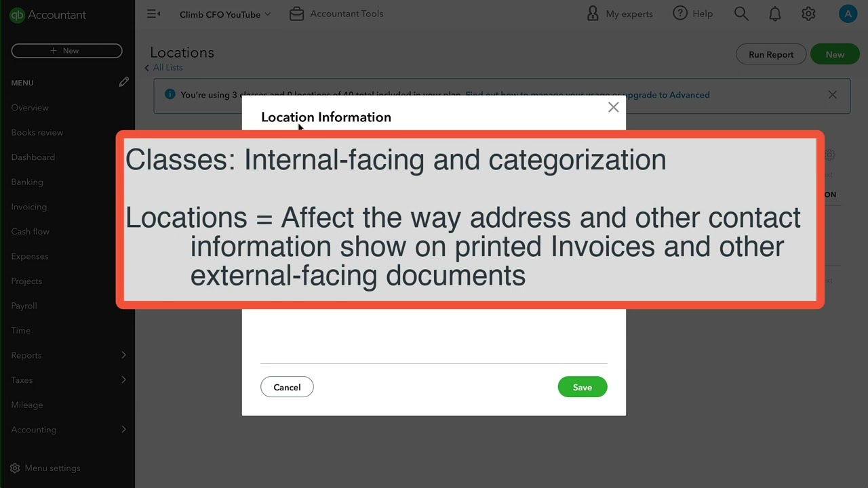Click the QuickBooks Accountant logo
Screen dimensions: 868x488
[x=47, y=15]
